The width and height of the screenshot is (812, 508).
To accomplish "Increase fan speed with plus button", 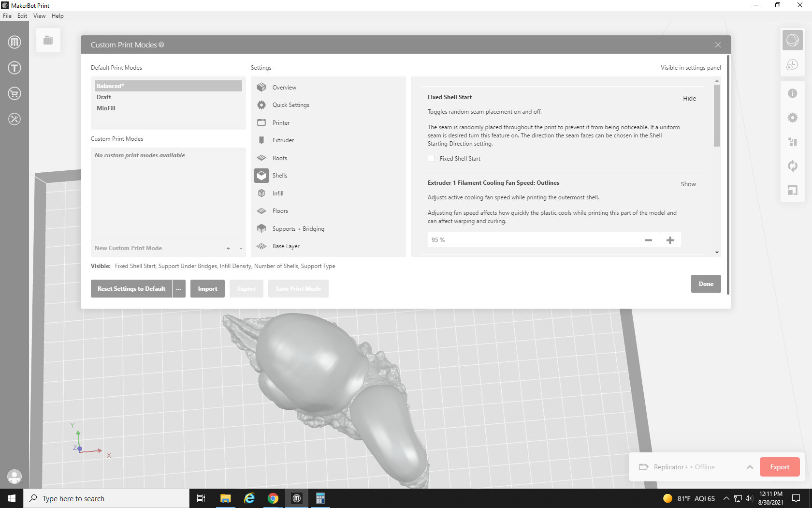I will pyautogui.click(x=670, y=240).
